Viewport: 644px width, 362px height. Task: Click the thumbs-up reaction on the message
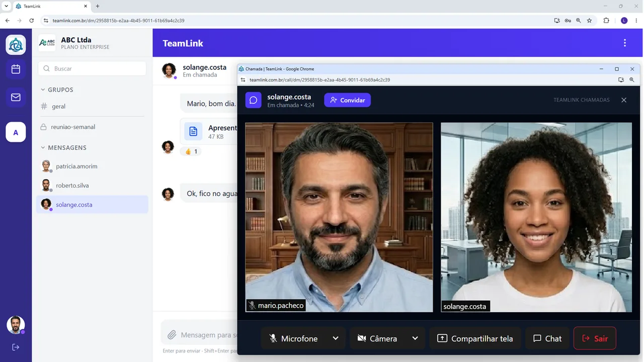(191, 151)
